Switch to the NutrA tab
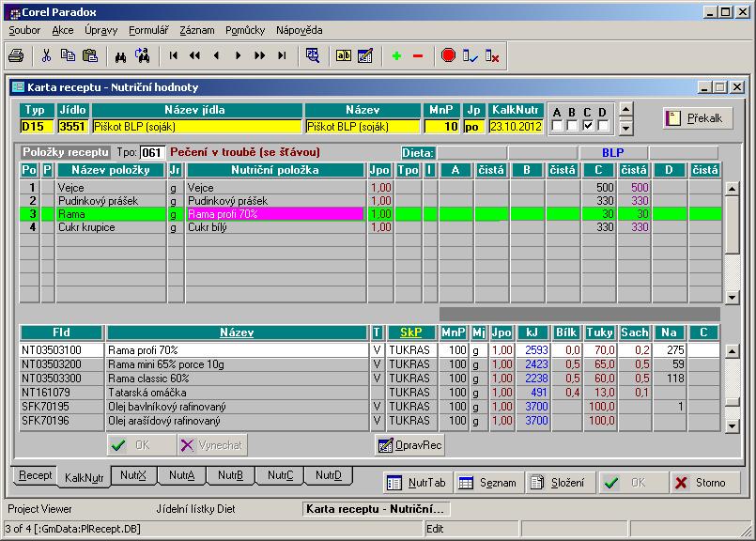 pyautogui.click(x=182, y=475)
